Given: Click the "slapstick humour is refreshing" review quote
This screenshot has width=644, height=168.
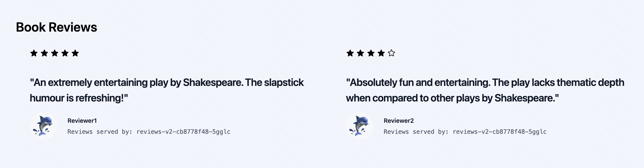Looking at the screenshot, I should pyautogui.click(x=167, y=90).
